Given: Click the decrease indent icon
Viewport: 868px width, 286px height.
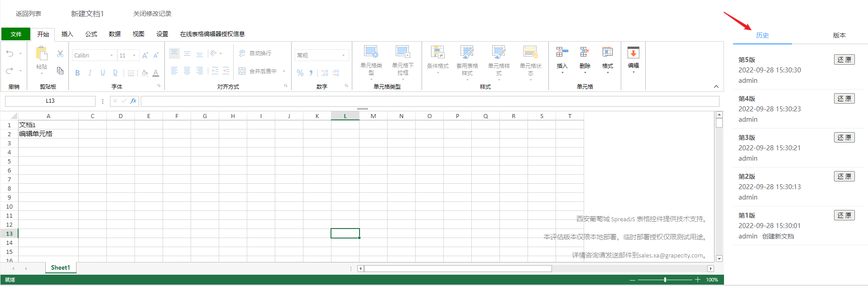Looking at the screenshot, I should [215, 71].
